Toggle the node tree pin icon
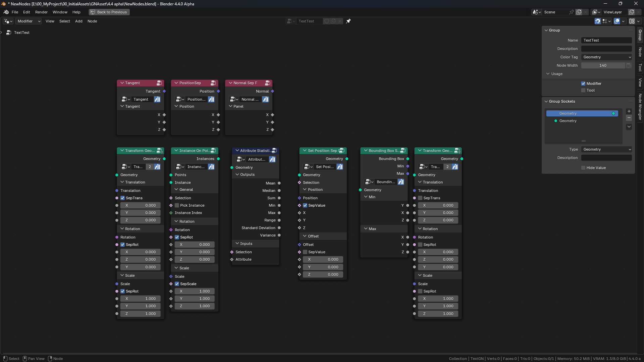This screenshot has height=362, width=644. point(348,21)
